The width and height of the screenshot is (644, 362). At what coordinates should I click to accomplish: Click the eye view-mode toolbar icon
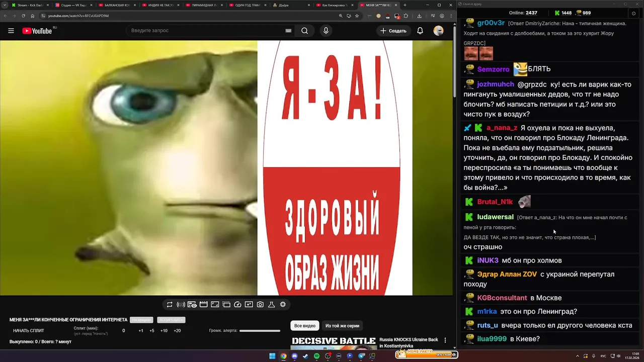pos(192,305)
